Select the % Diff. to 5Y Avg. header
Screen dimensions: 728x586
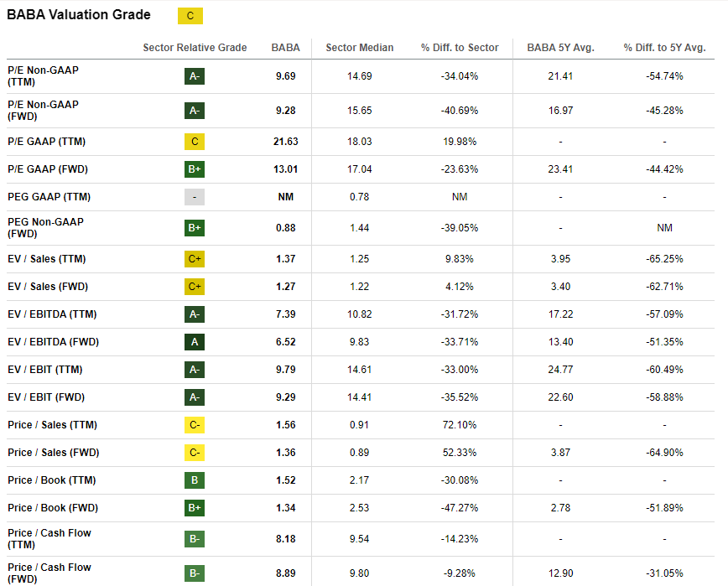pos(664,48)
